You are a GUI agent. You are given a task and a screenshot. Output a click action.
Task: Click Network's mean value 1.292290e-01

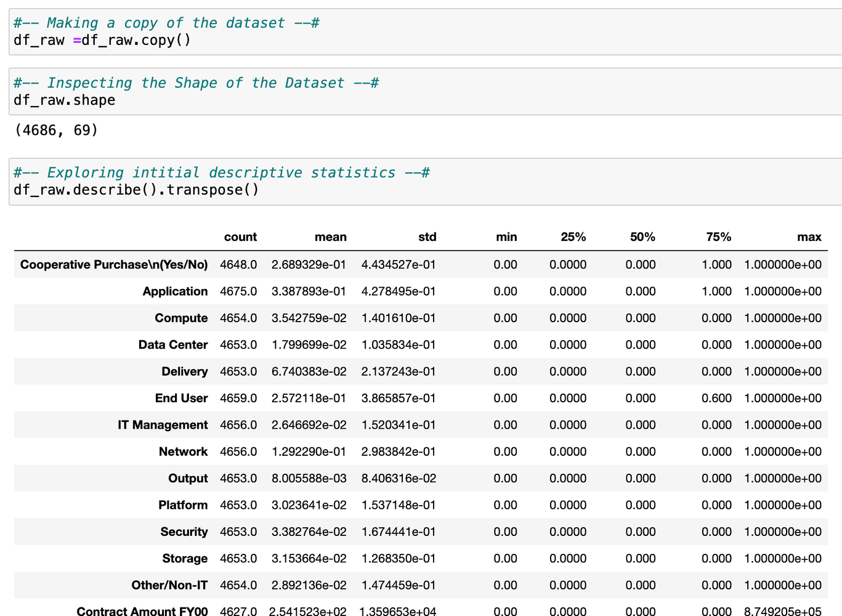pyautogui.click(x=309, y=452)
